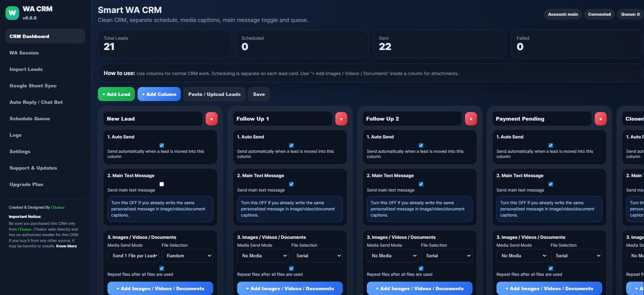The width and height of the screenshot is (644, 295).
Task: Open Import Leads from sidebar
Action: [x=45, y=69]
